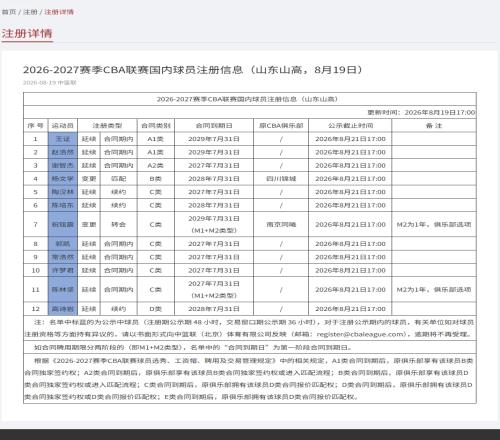500x440 pixels.
Task: Go to 首页 in the breadcrumb
Action: (9, 12)
